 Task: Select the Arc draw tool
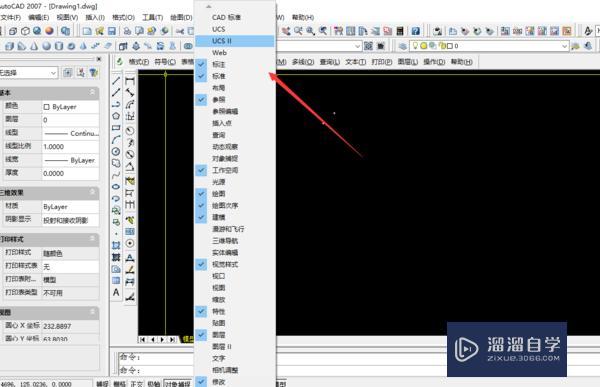tap(116, 140)
